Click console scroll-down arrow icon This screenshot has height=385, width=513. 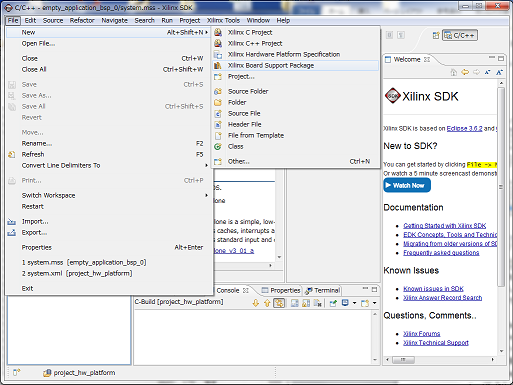click(256, 303)
